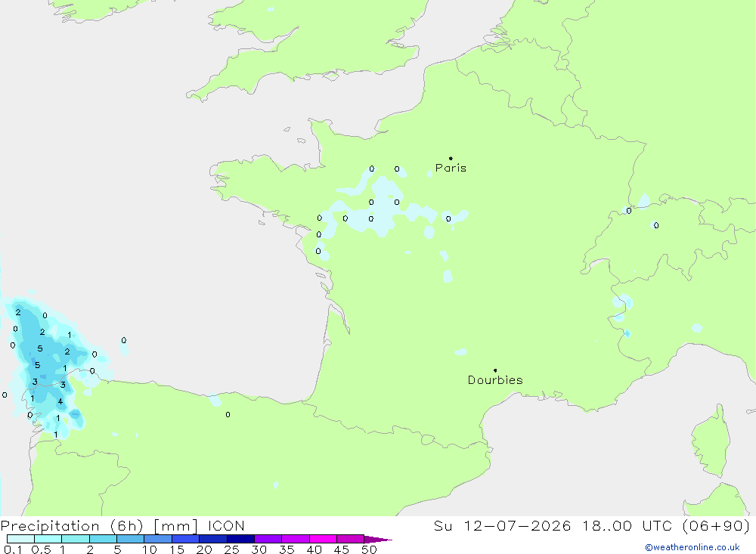
Task: Open the weatheronline.co.uk copyright link
Action: [692, 547]
